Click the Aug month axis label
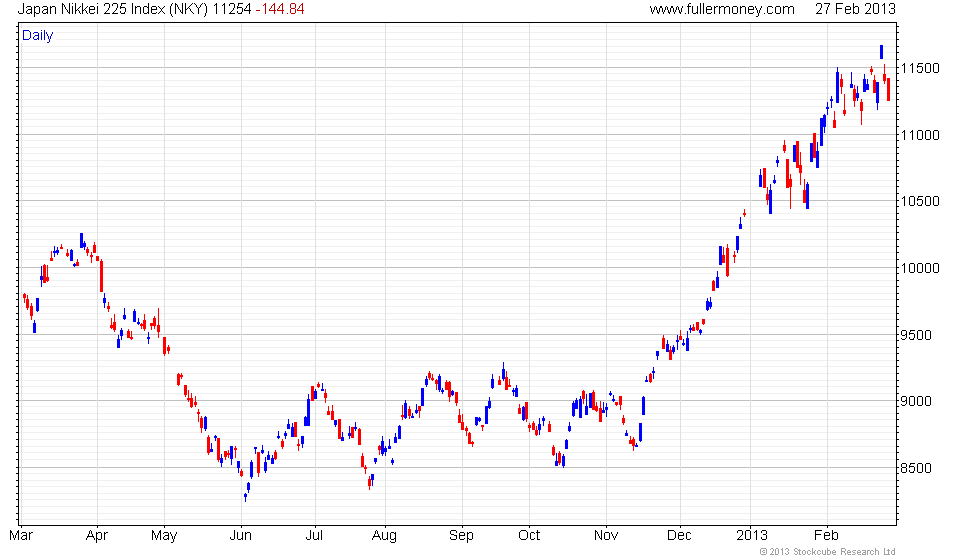 tap(384, 536)
